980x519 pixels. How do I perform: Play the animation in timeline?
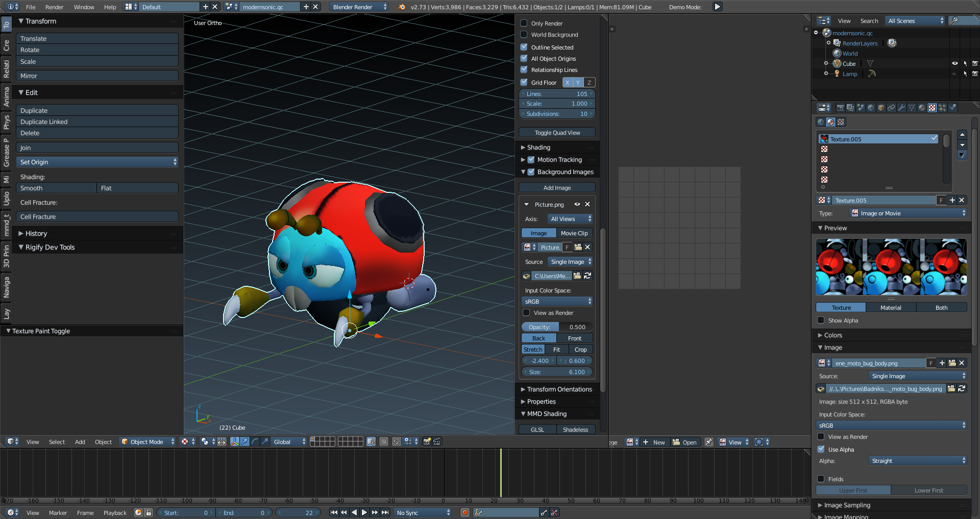coord(364,512)
